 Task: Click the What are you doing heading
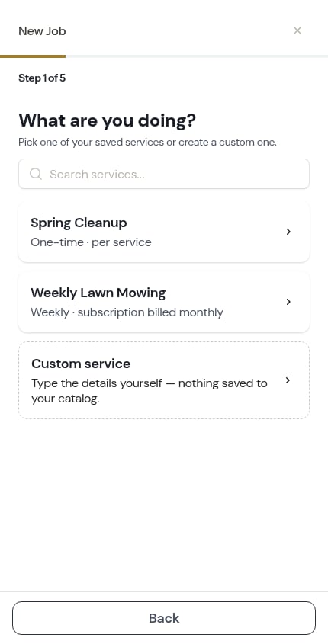(x=108, y=120)
